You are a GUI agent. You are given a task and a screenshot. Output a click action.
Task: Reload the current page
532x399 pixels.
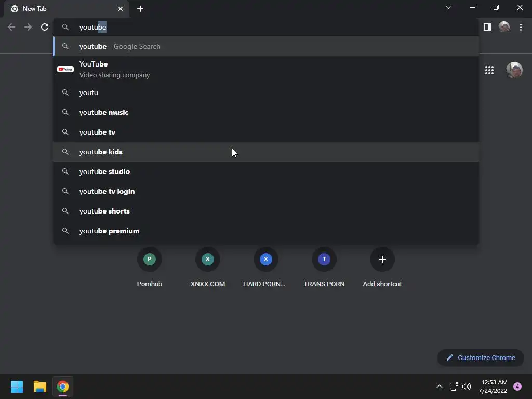click(45, 27)
